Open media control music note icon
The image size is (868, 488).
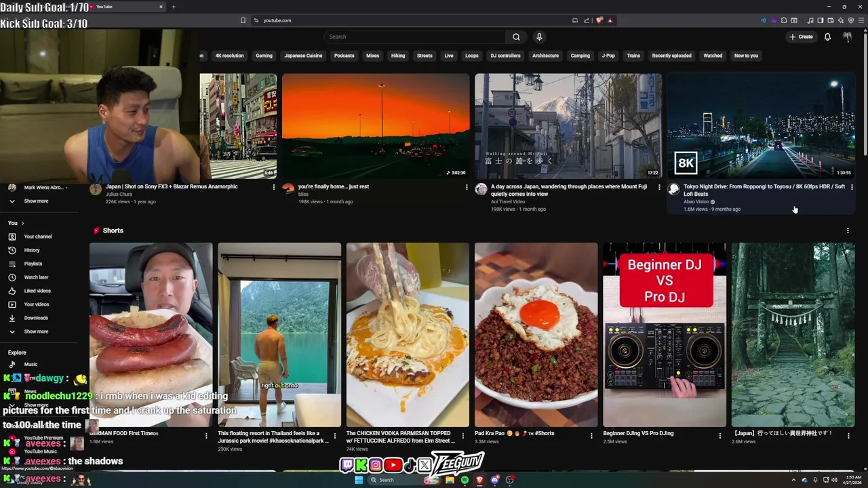(810, 20)
